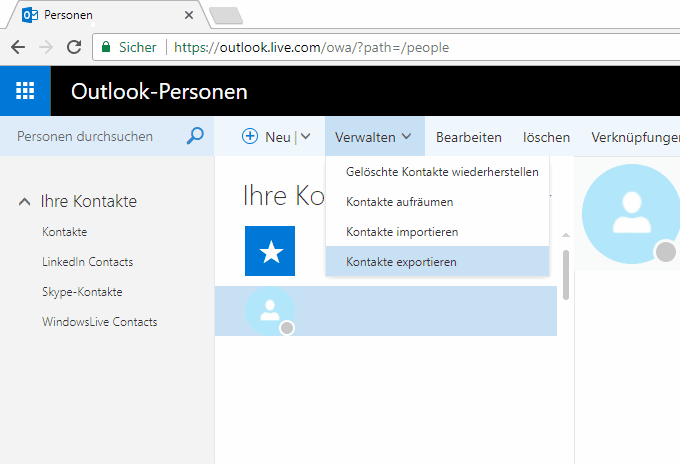The image size is (680, 464).
Task: Close the Personen browser tab
Action: point(189,15)
